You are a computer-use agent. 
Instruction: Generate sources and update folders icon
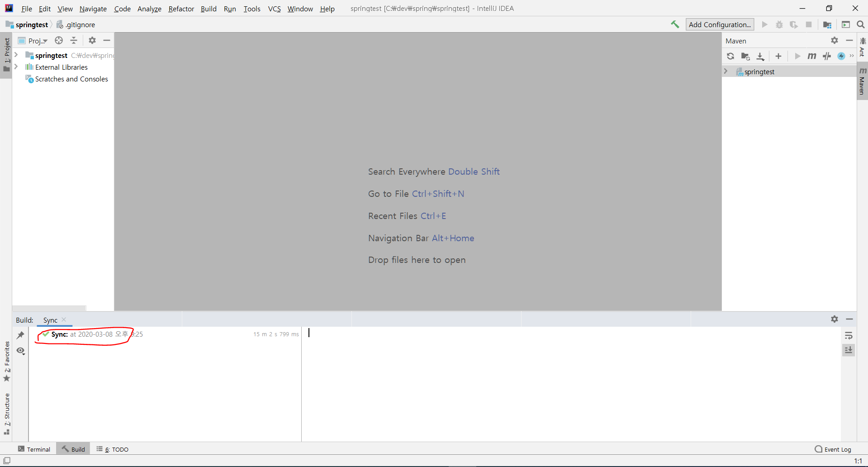pos(745,56)
